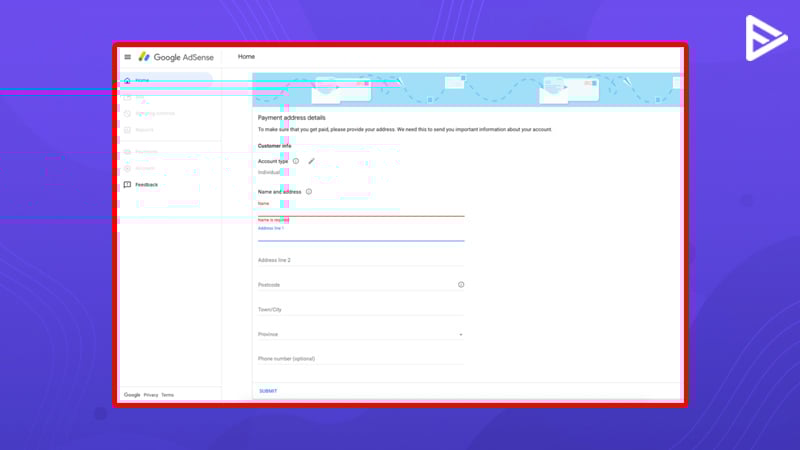Click info icon beside Name and address
The height and width of the screenshot is (450, 800).
(309, 192)
